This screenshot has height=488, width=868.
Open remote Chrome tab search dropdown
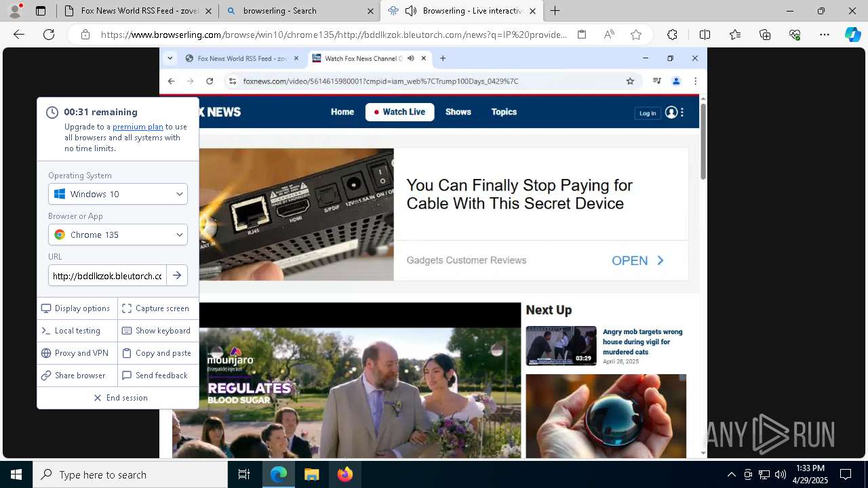[x=170, y=58]
